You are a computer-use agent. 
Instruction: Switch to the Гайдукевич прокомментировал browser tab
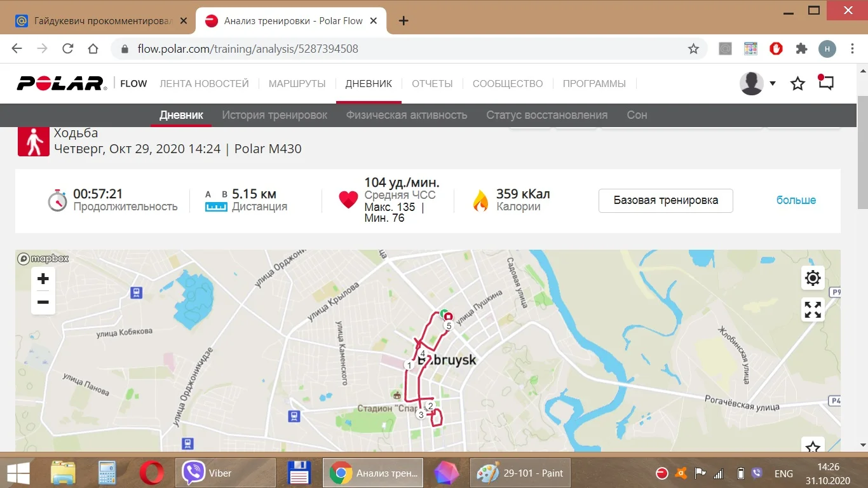click(102, 21)
